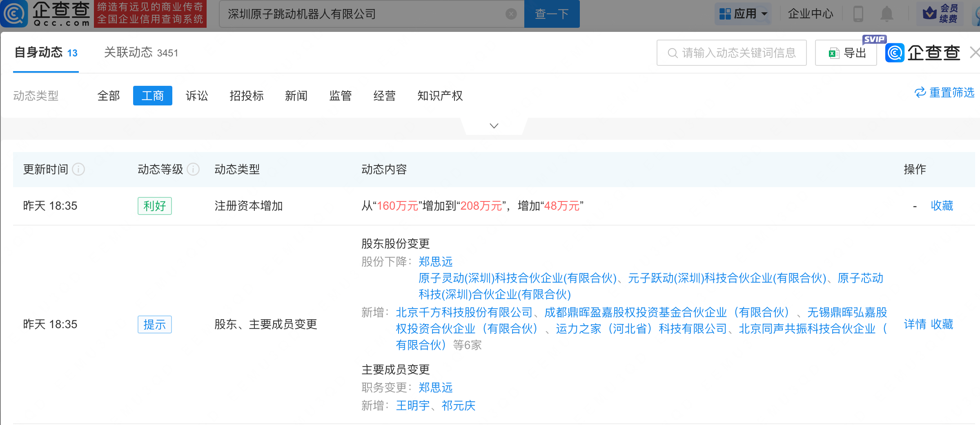Select the 全部 filter type
Screen dimensions: 980x425
(x=109, y=96)
